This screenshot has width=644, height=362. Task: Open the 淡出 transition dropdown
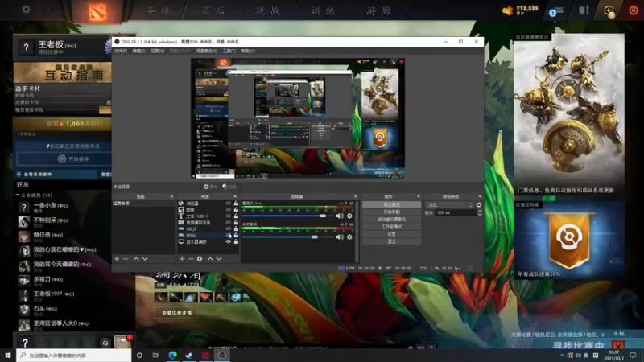tap(450, 205)
